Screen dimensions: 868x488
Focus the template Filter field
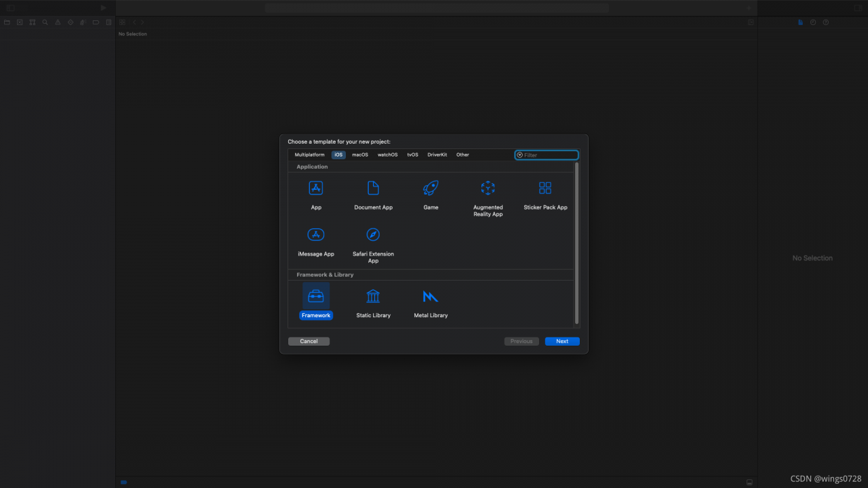[x=547, y=155]
